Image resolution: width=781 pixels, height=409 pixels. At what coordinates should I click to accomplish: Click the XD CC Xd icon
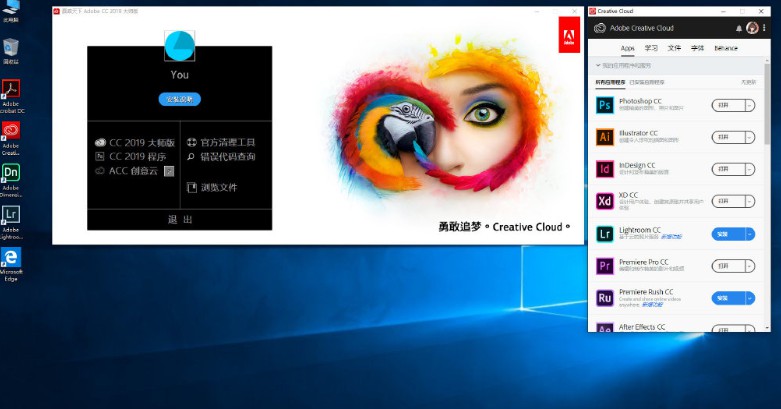pos(605,201)
